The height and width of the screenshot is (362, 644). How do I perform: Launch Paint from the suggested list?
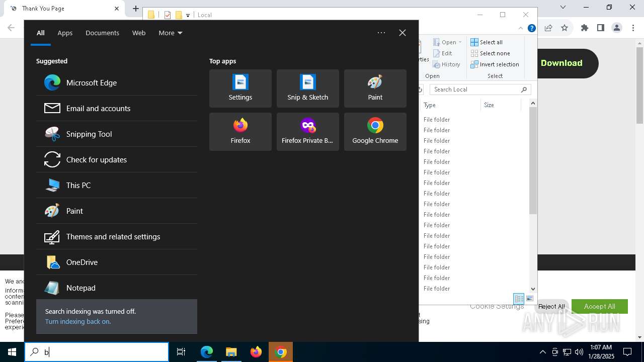tap(117, 211)
